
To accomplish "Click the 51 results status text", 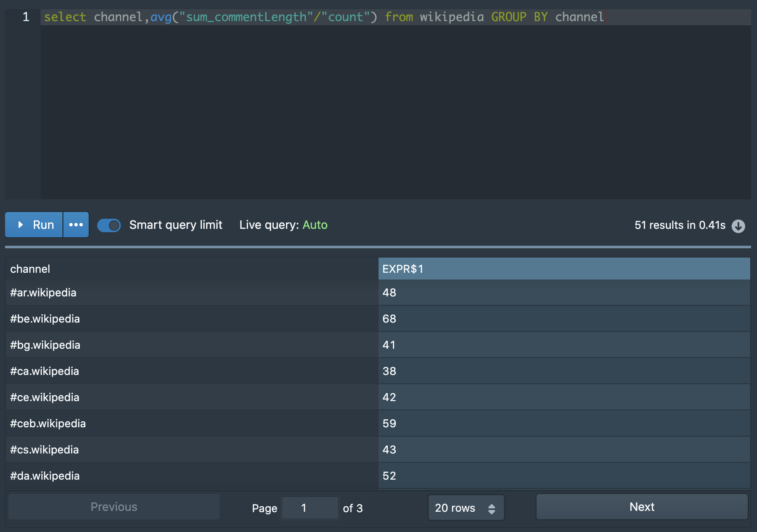I will click(679, 225).
